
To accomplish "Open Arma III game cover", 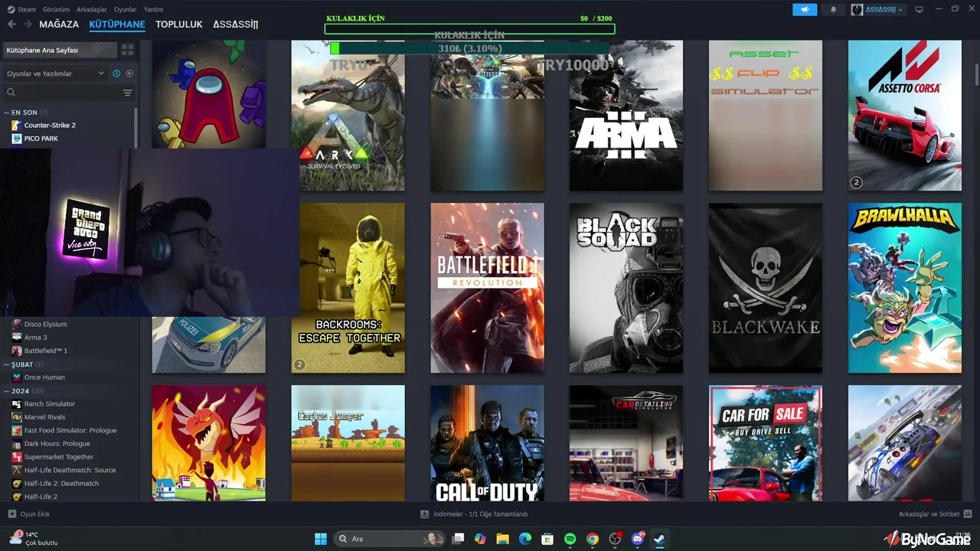I will coord(626,116).
